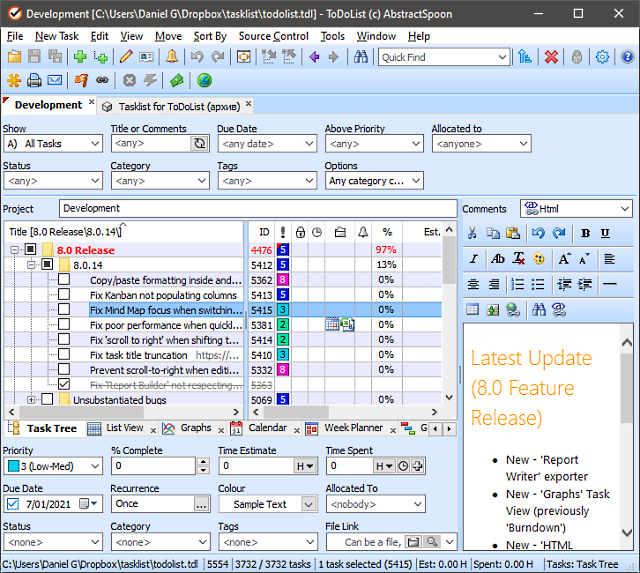Click the Underline button in comments toolbar
This screenshot has height=573, width=640.
[605, 233]
